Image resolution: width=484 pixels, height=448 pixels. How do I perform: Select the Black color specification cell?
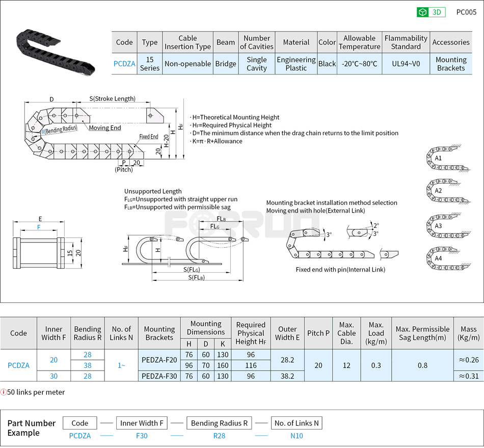click(327, 64)
